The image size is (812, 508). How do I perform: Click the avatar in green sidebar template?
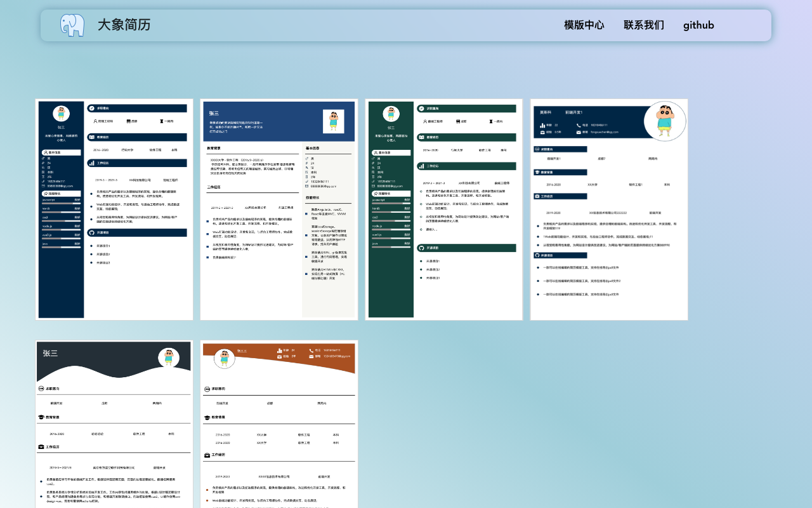point(391,114)
